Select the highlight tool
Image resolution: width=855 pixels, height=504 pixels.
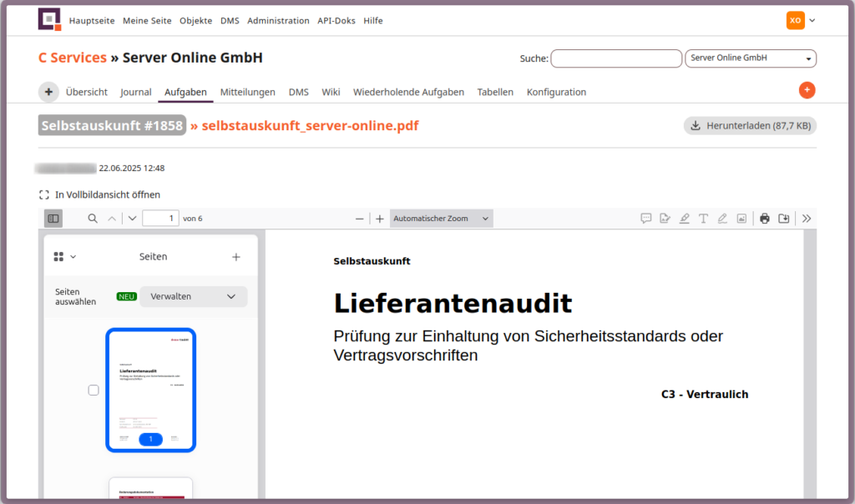685,219
